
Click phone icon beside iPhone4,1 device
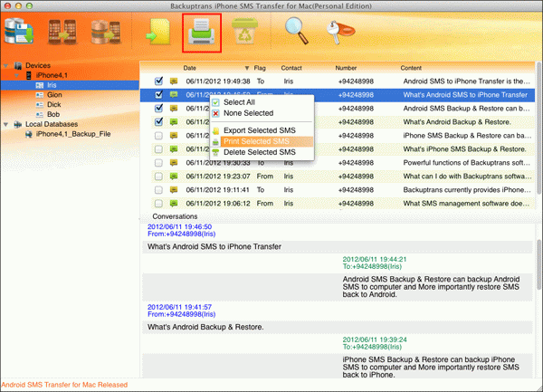coord(29,75)
